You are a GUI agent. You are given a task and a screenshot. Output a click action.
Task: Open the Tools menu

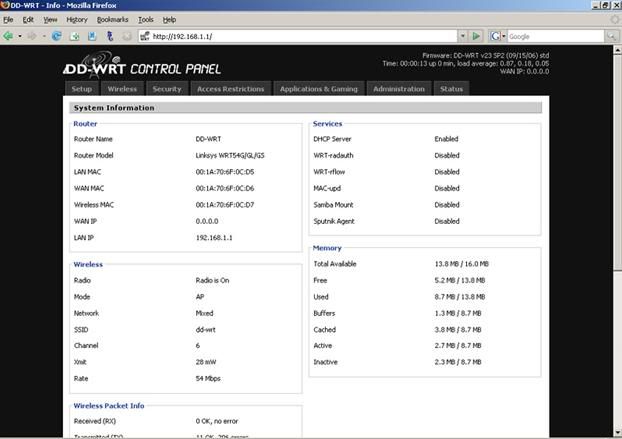pyautogui.click(x=146, y=19)
